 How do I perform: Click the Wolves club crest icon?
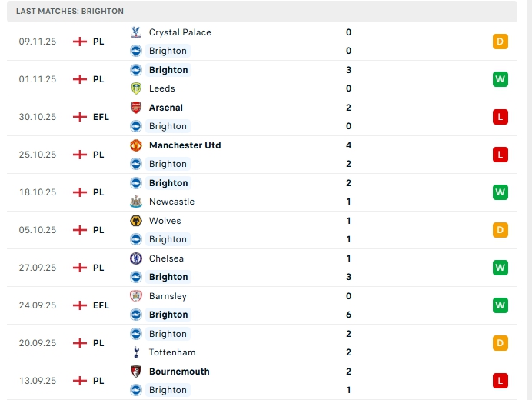pos(136,221)
